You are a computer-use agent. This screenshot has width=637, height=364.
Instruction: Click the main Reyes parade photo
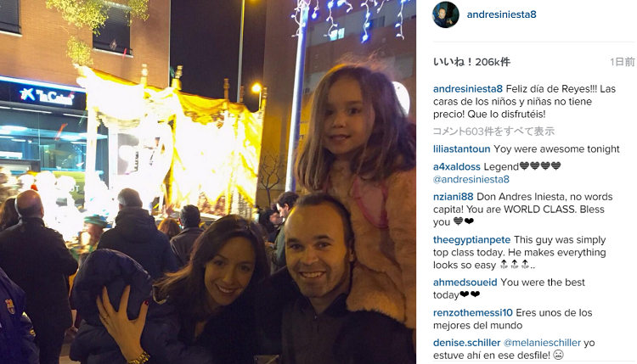tap(208, 182)
